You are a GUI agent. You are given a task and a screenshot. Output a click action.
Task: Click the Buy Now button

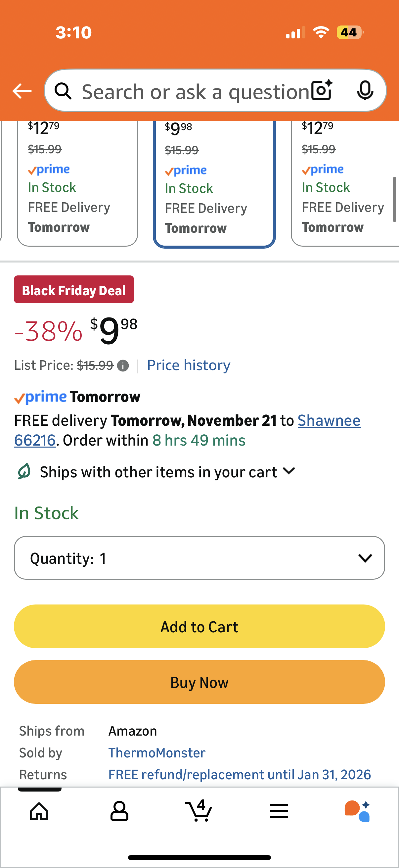click(x=199, y=682)
